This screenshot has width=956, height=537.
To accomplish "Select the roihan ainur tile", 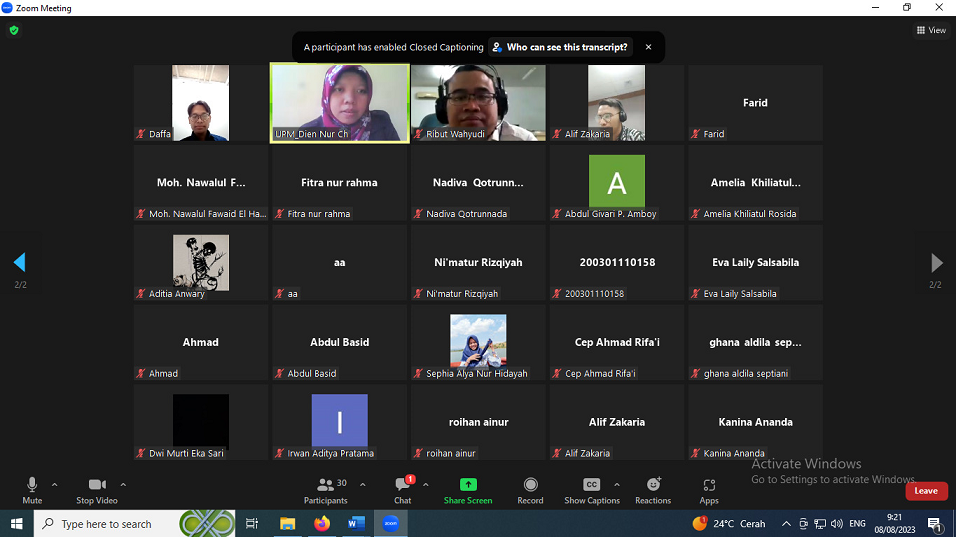I will pyautogui.click(x=478, y=422).
